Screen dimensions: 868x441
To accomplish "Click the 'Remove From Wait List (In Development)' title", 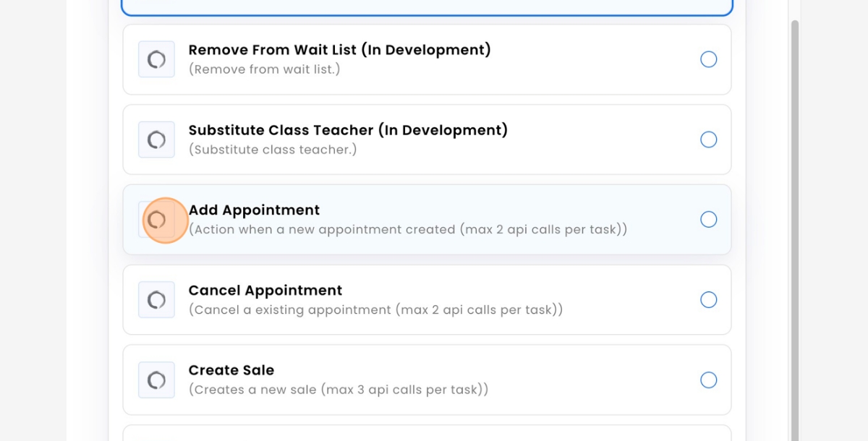I will 340,50.
